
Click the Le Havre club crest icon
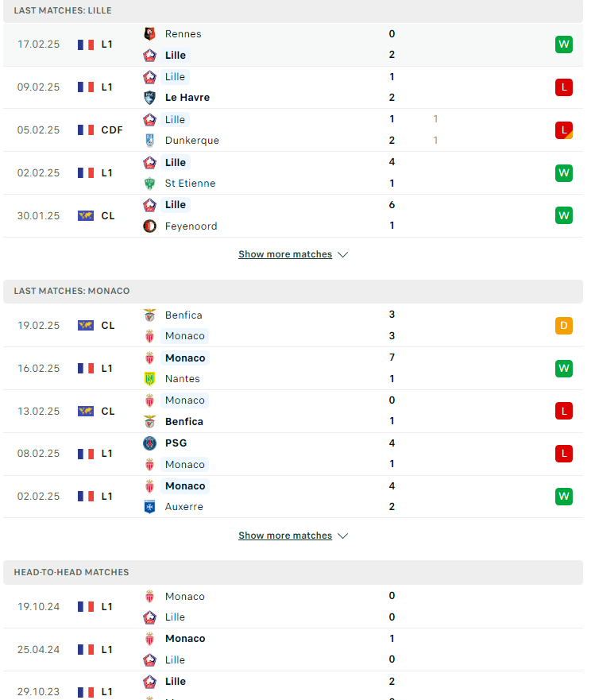pos(149,97)
